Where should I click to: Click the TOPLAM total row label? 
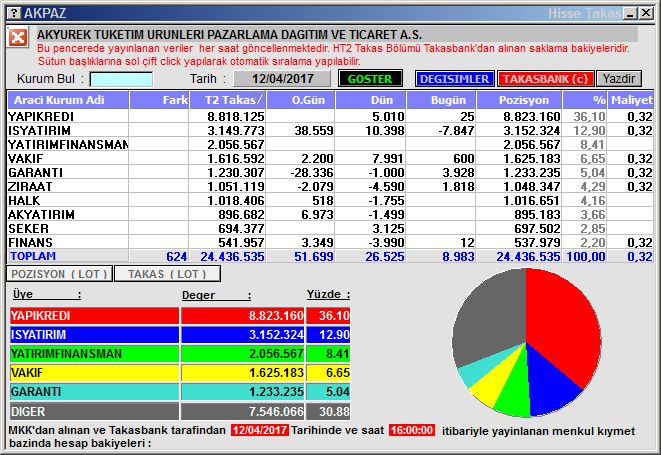[x=33, y=256]
